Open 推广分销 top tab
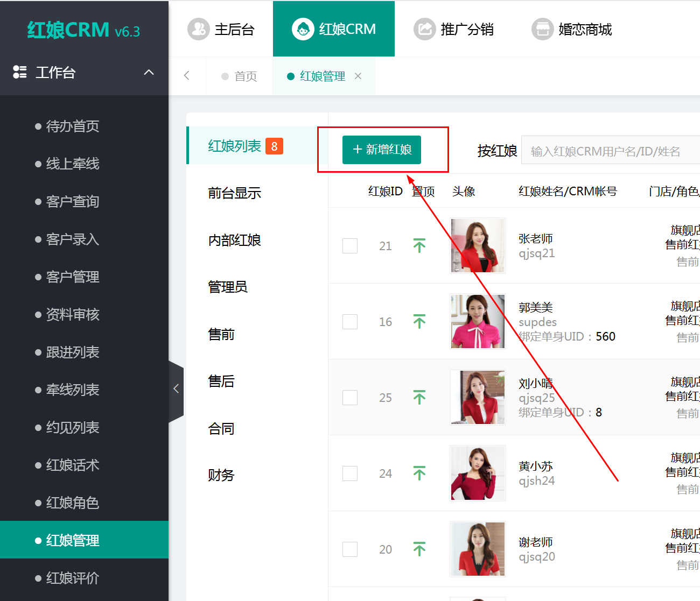The image size is (700, 601). coord(453,29)
